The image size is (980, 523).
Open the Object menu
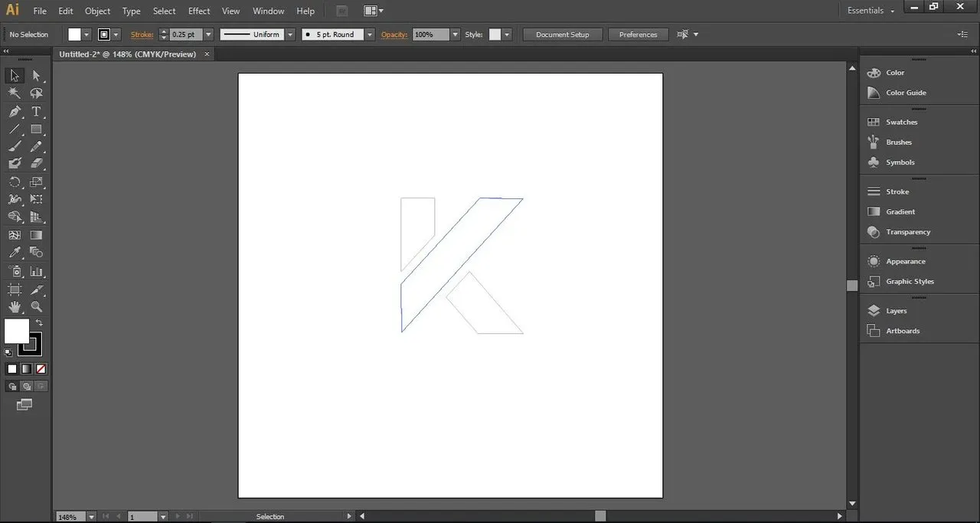point(97,11)
